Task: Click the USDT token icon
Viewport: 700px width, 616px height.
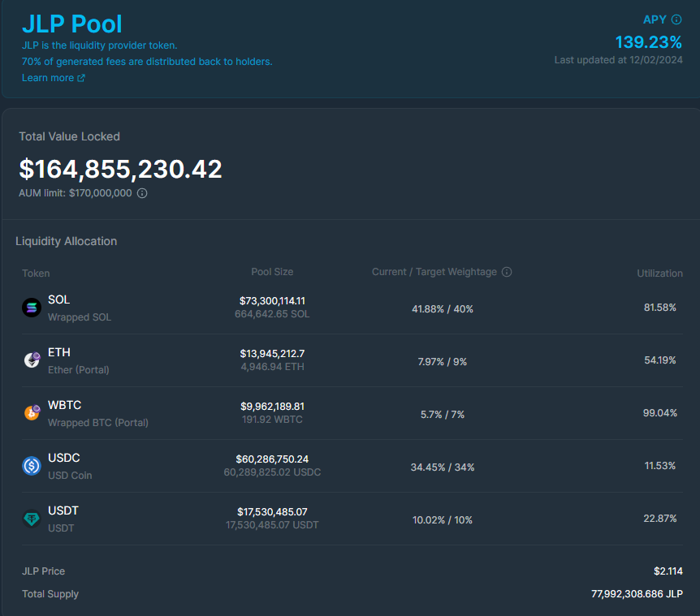Action: (x=32, y=519)
